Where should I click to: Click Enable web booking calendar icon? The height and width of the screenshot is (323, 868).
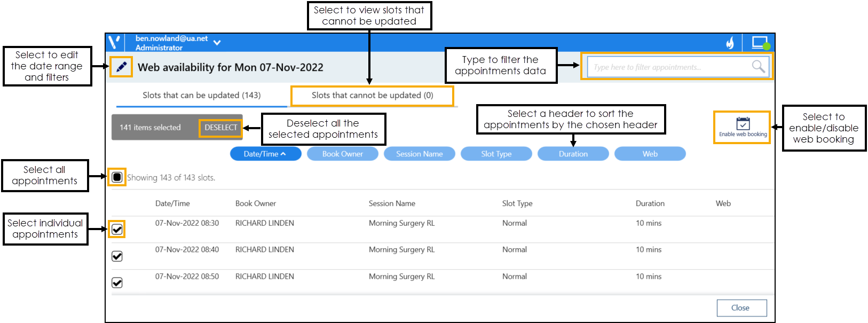click(x=743, y=124)
